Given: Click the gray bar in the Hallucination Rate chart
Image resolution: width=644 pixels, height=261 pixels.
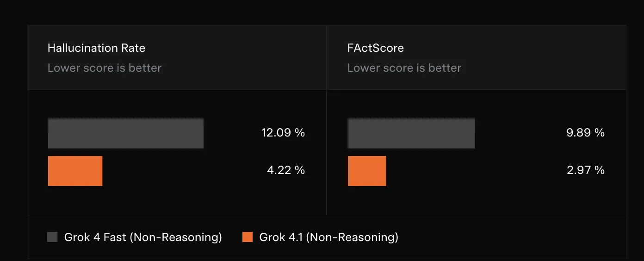Looking at the screenshot, I should coord(125,133).
